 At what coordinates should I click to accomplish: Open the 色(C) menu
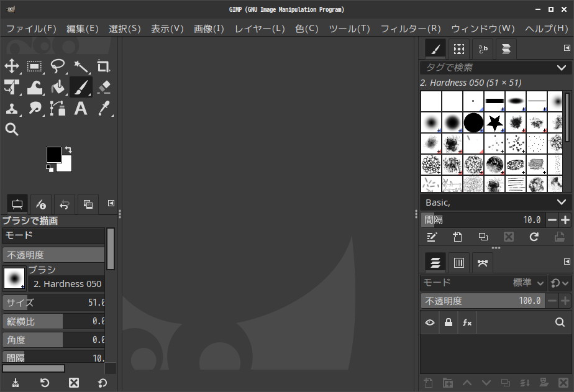click(x=307, y=29)
